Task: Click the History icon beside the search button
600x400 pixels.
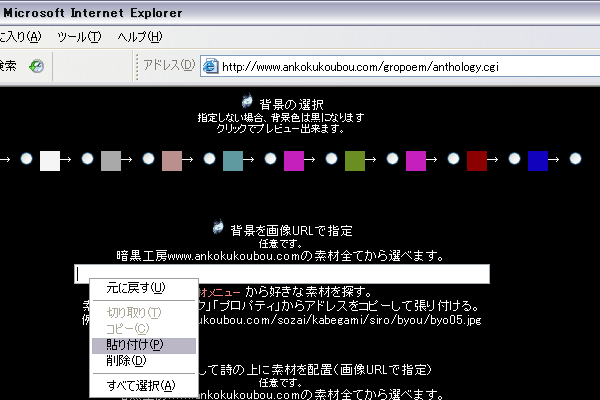Action: (x=36, y=66)
